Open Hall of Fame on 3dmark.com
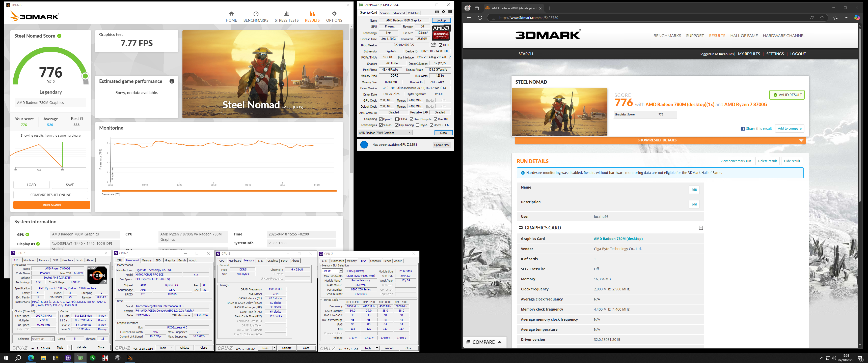 pos(744,36)
